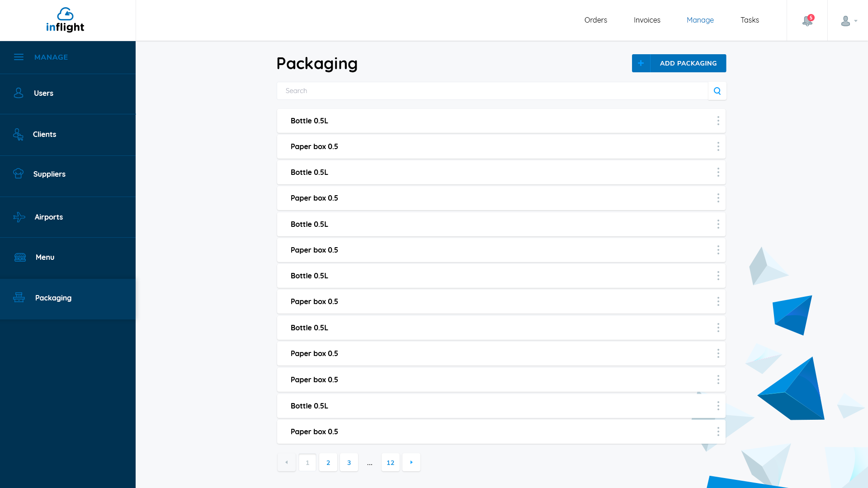Navigate to last page 12
The image size is (868, 488).
tap(391, 462)
